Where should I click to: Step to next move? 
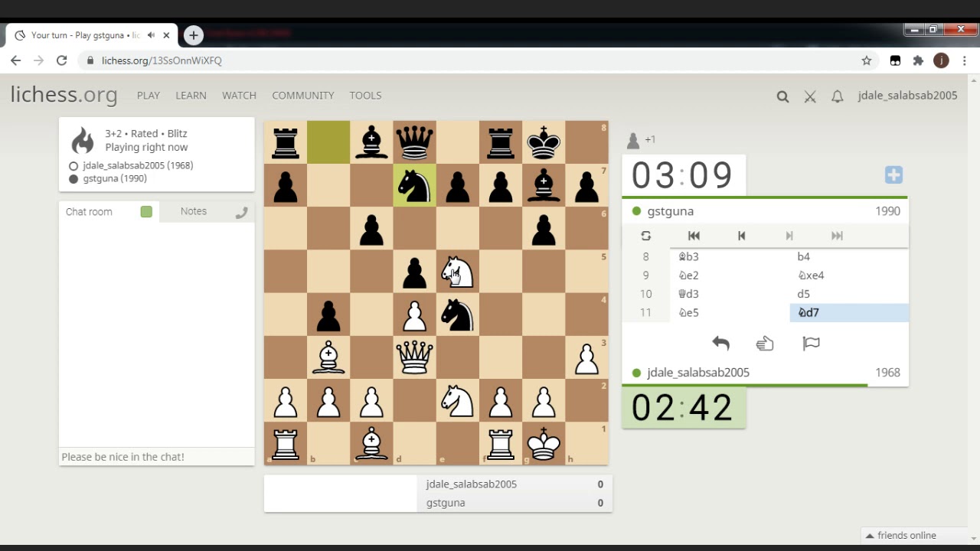point(789,236)
